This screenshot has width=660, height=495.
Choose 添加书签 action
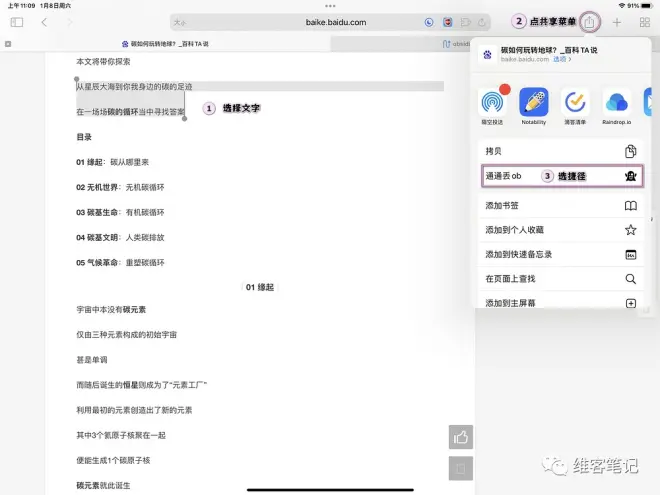[x=561, y=205]
